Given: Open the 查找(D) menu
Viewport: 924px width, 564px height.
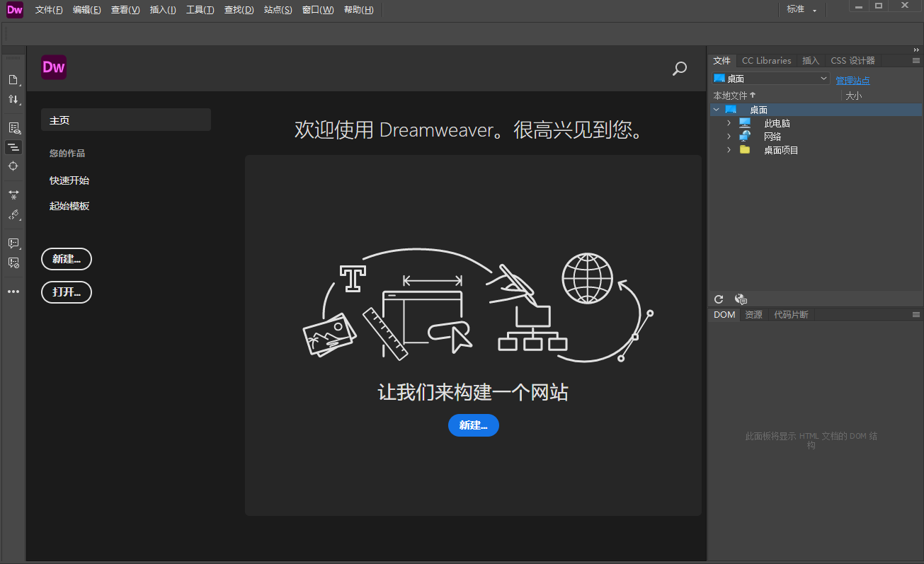Looking at the screenshot, I should pos(239,10).
